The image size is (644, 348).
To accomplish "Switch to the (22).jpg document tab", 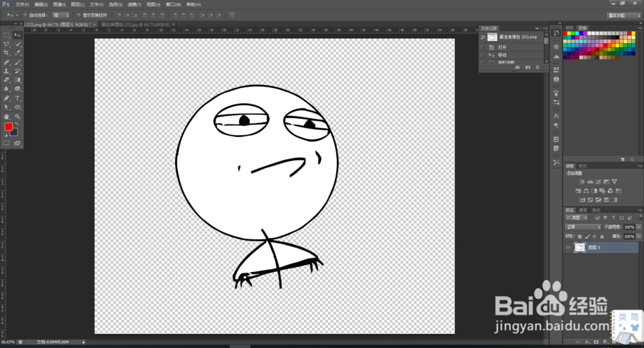I will [135, 24].
